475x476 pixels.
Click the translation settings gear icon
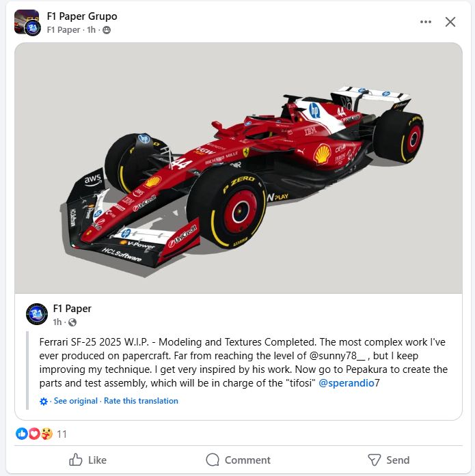point(44,402)
